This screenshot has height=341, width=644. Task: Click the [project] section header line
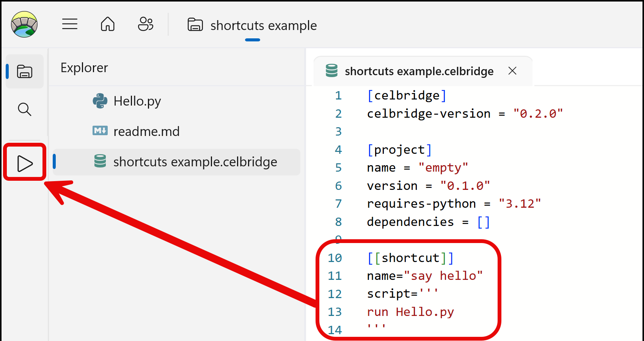click(399, 150)
